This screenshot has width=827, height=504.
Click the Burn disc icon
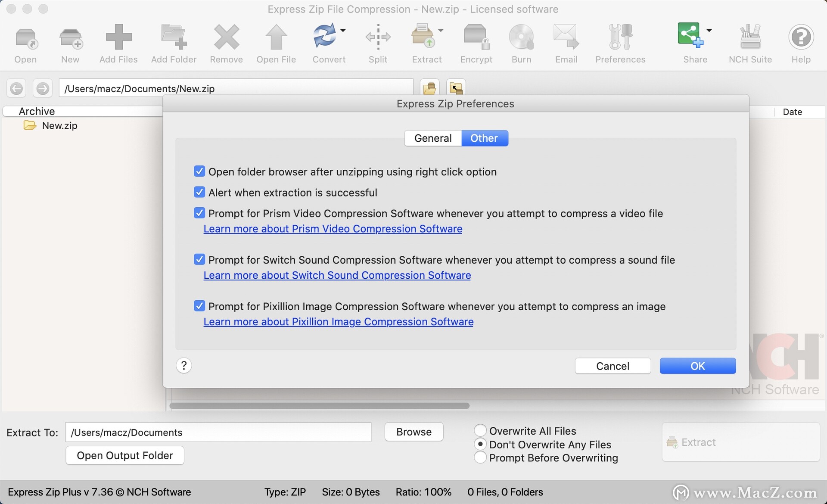pyautogui.click(x=521, y=37)
